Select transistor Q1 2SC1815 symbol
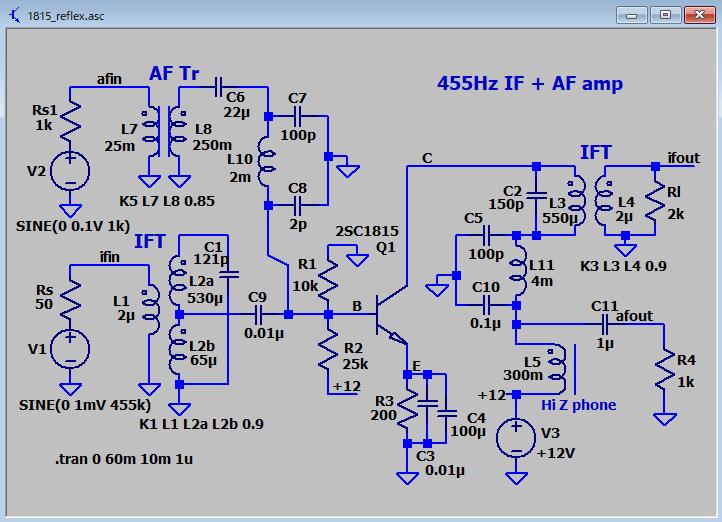The image size is (722, 522). click(x=391, y=315)
